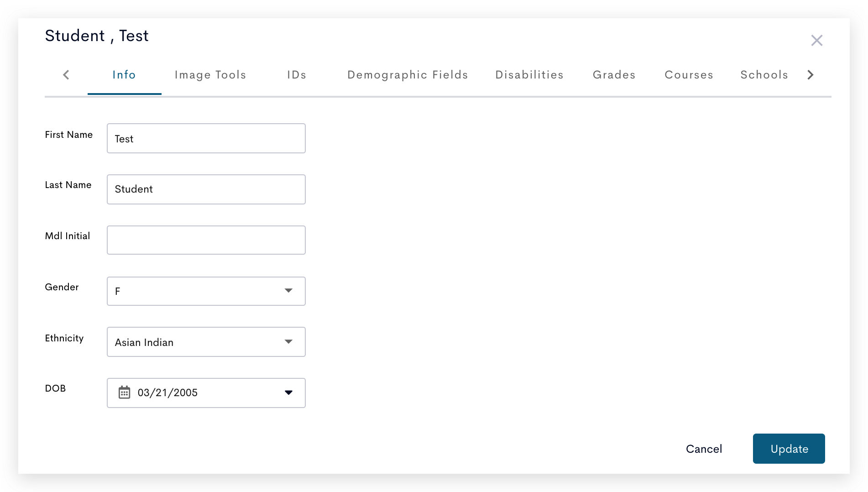The image size is (868, 492).
Task: Close the student dialog with X icon
Action: [x=816, y=40]
